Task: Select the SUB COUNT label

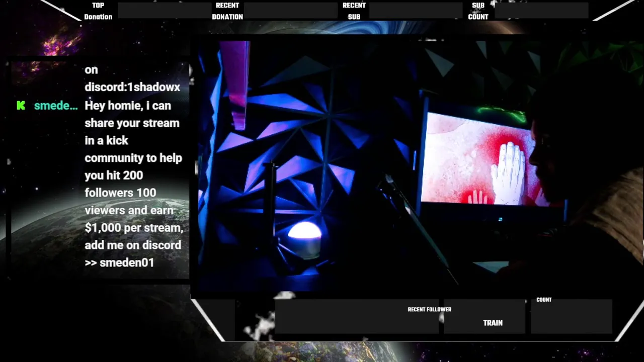Action: [478, 11]
